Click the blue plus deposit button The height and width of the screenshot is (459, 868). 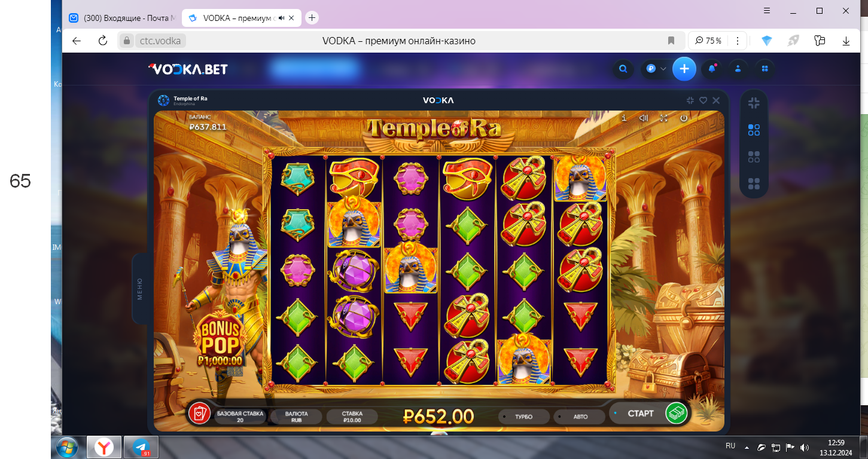click(x=684, y=69)
